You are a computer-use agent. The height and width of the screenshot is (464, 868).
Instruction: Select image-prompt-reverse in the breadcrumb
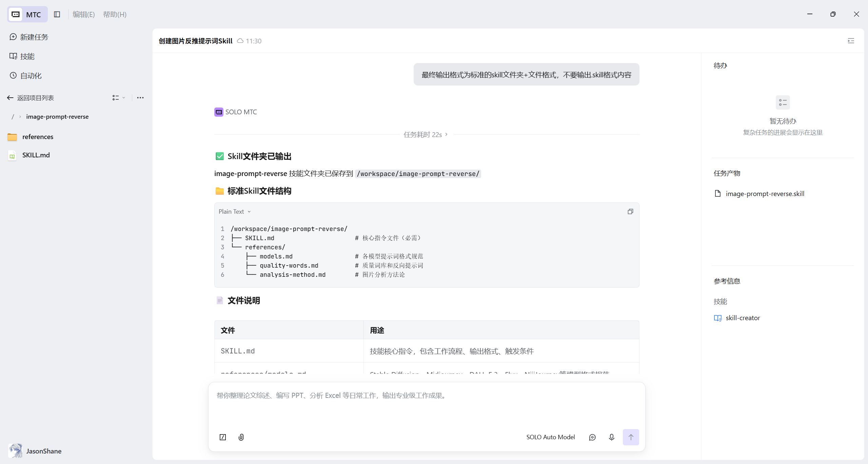point(57,117)
